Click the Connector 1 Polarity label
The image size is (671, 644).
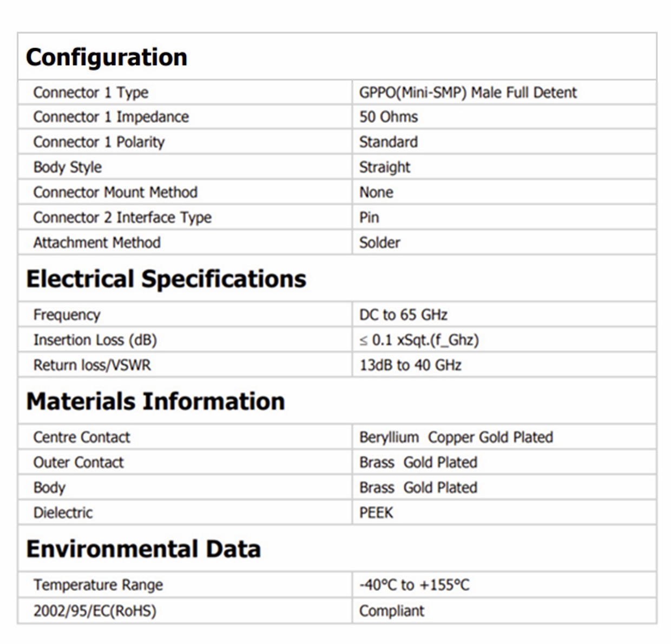(x=98, y=142)
